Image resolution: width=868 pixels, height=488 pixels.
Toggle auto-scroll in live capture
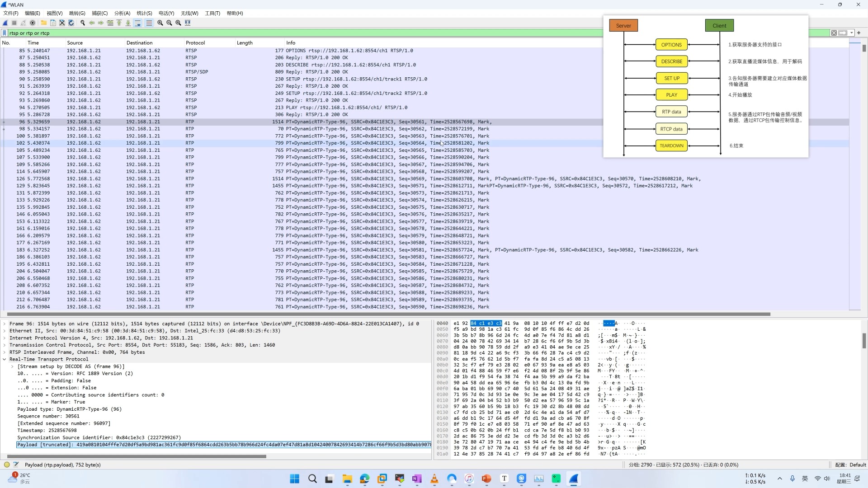coord(138,23)
